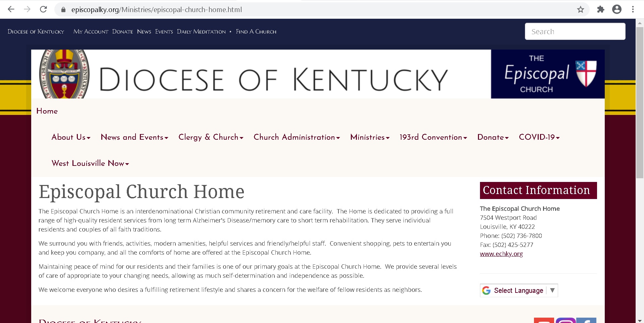Open the YouTube channel icon

click(x=544, y=321)
